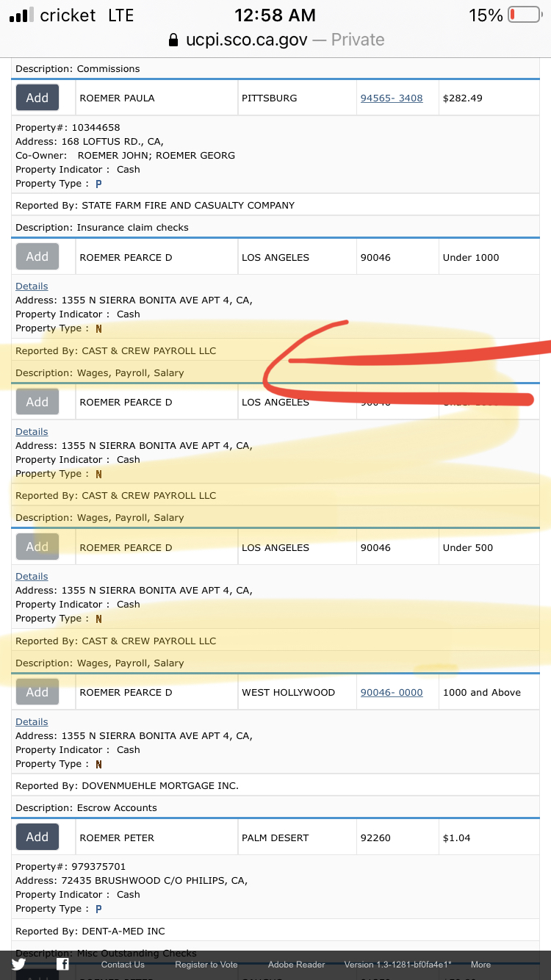Open ZIP link 90046- 0000
Screen dimensions: 551x980
click(x=392, y=692)
